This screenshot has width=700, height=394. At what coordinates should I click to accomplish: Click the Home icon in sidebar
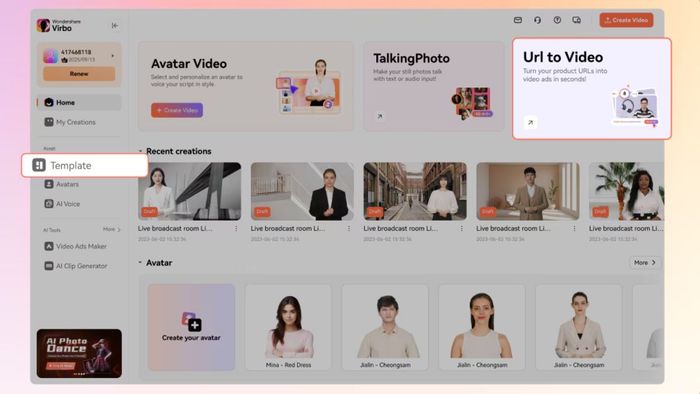pos(49,102)
